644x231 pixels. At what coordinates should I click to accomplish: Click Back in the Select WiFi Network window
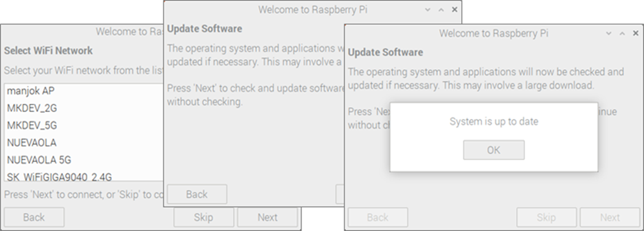(x=34, y=217)
